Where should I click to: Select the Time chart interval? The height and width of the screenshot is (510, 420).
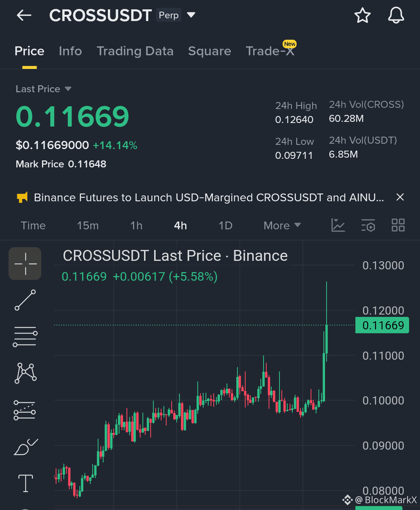pyautogui.click(x=33, y=225)
